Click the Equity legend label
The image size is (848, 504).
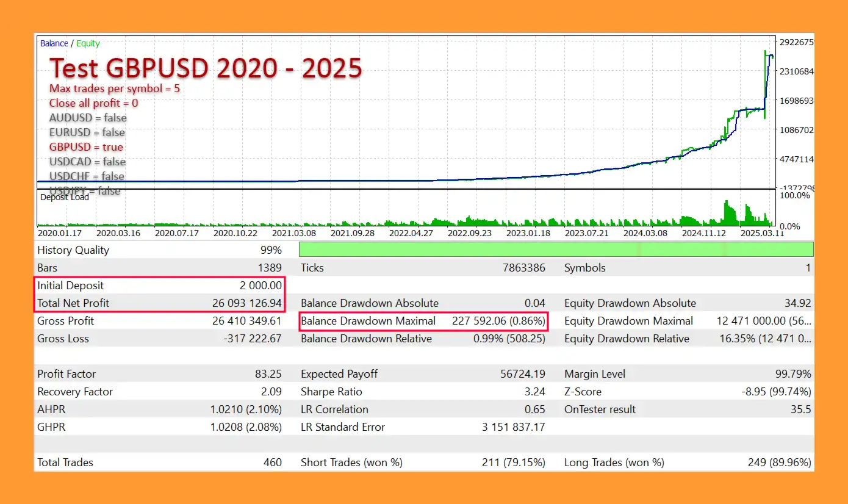[x=88, y=43]
